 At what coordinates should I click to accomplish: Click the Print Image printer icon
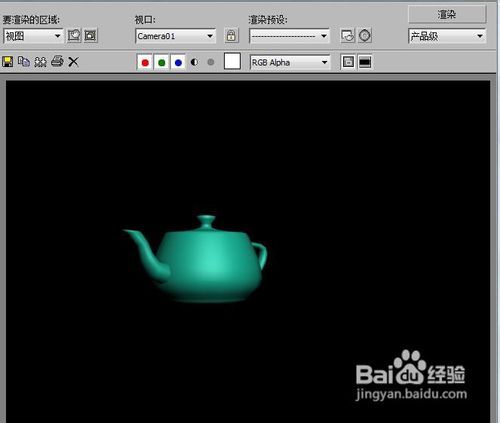[x=57, y=61]
